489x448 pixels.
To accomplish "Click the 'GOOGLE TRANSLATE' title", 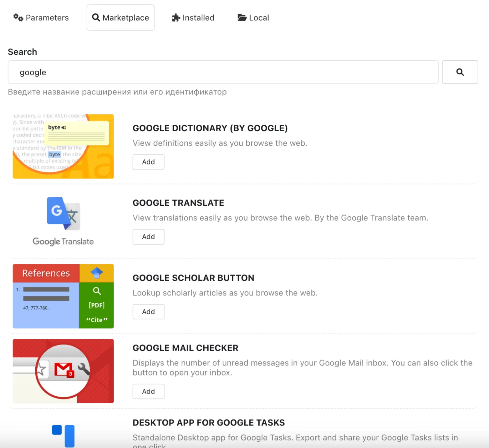I will coord(178,203).
